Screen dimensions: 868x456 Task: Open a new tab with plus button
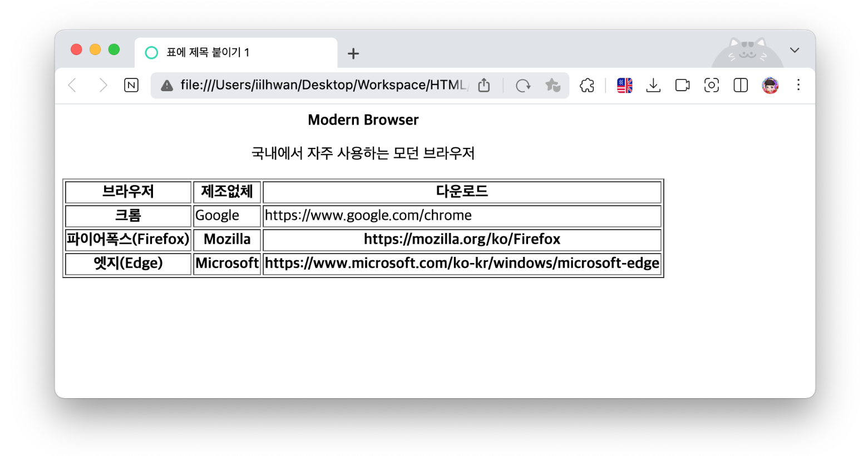click(x=353, y=53)
